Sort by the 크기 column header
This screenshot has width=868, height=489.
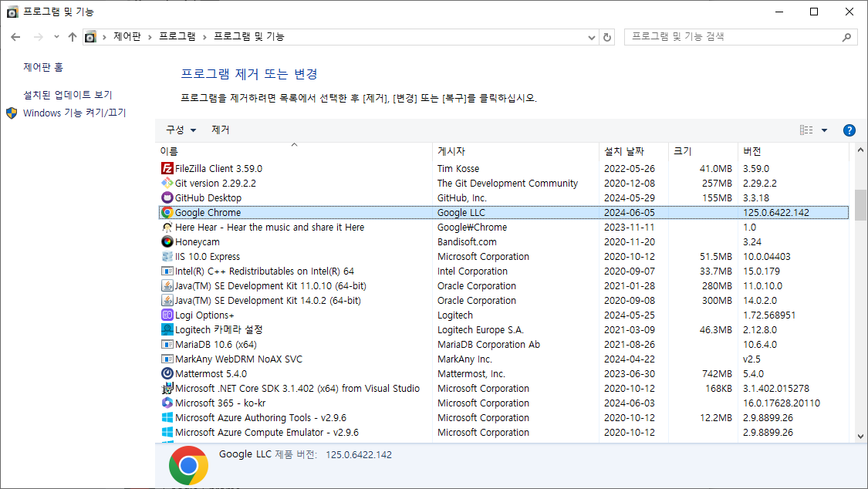click(703, 151)
